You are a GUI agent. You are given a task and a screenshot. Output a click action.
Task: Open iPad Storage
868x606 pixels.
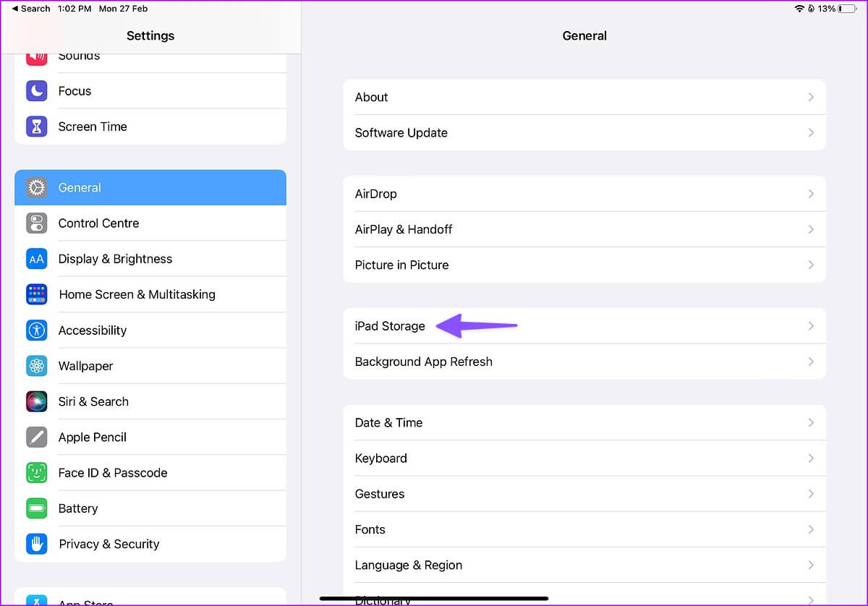coord(584,326)
